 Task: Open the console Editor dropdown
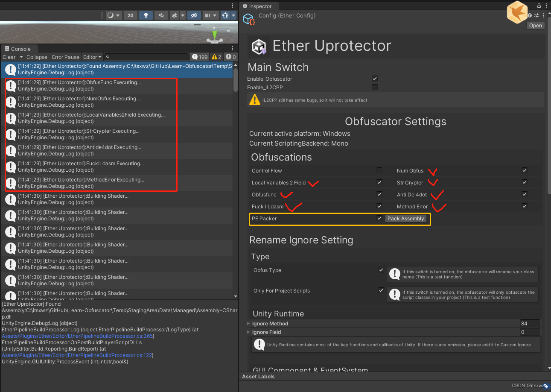click(93, 57)
